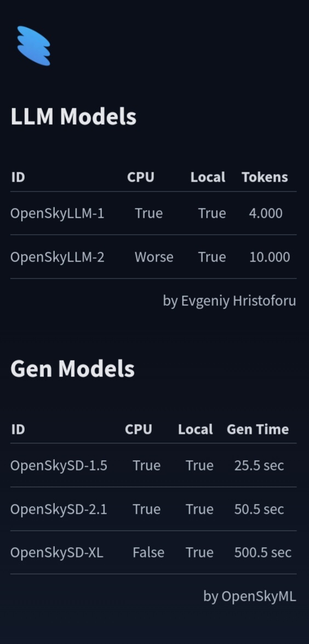Screen dimensions: 309x644
Task: Click the Gen Time column header
Action: (x=257, y=429)
